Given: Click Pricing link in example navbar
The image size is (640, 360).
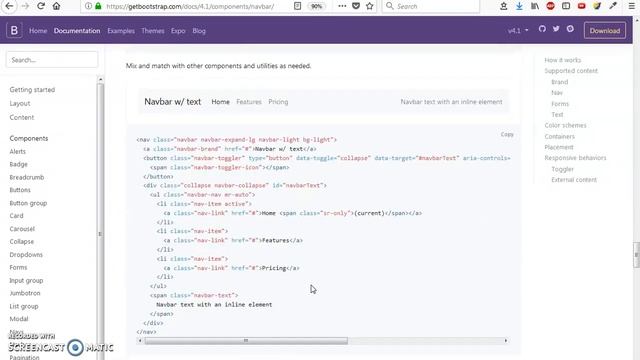Looking at the screenshot, I should [278, 102].
